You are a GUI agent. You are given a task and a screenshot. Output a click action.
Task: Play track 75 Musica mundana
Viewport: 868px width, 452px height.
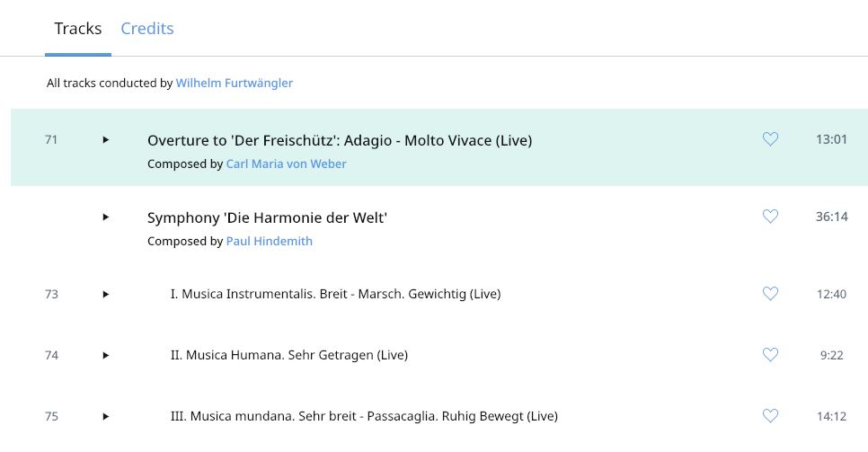pos(106,417)
